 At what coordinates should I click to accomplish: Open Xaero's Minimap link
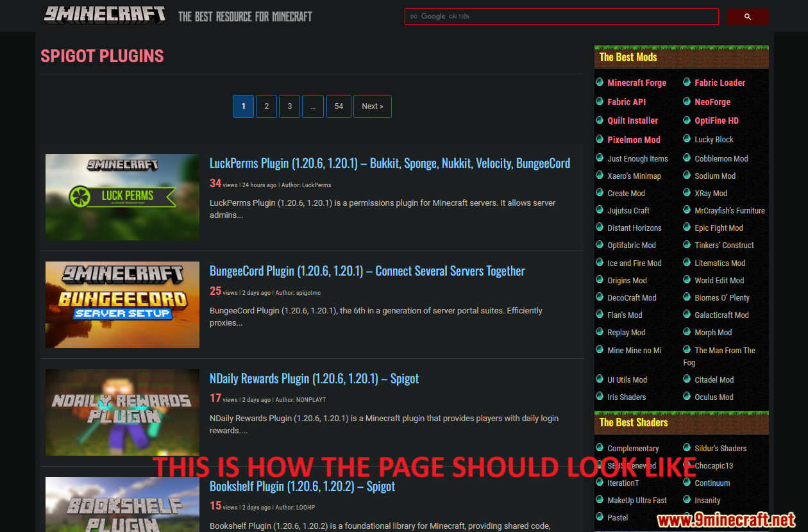634,176
